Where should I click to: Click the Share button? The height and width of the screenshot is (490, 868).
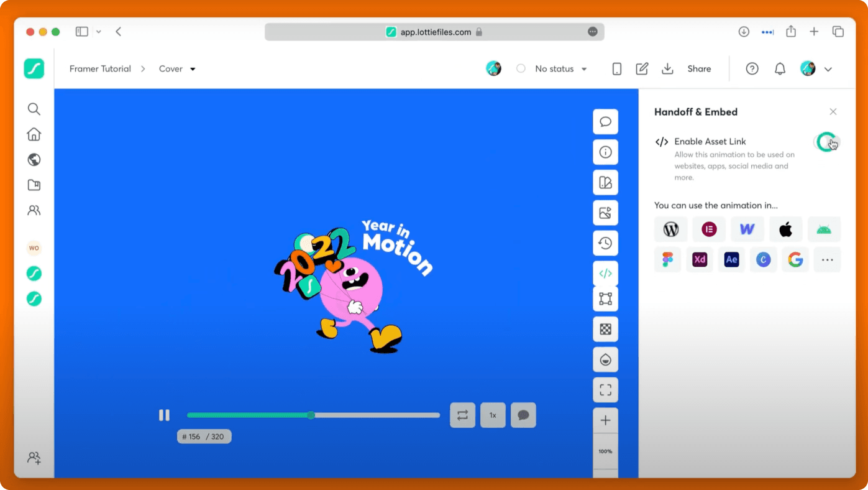pyautogui.click(x=699, y=69)
